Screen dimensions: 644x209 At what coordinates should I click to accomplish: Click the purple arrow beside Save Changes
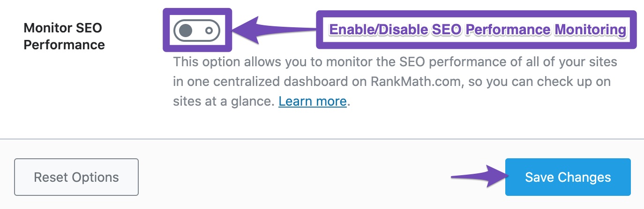tap(477, 177)
